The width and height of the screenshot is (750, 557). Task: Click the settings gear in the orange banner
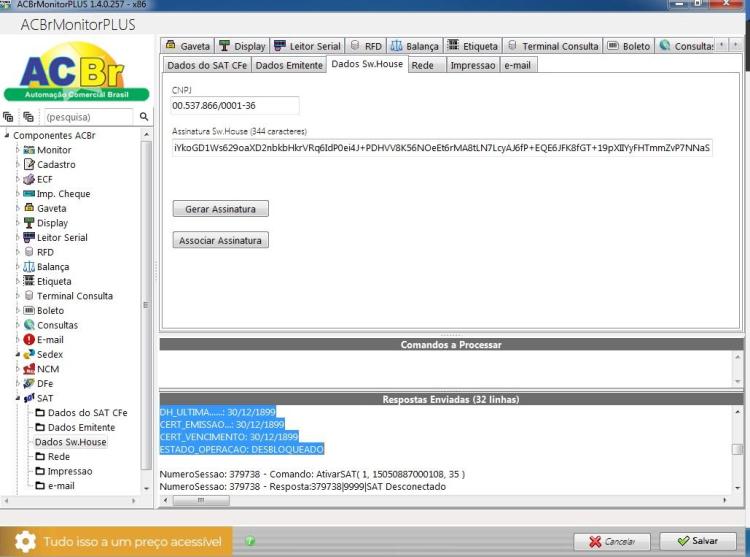[x=25, y=542]
